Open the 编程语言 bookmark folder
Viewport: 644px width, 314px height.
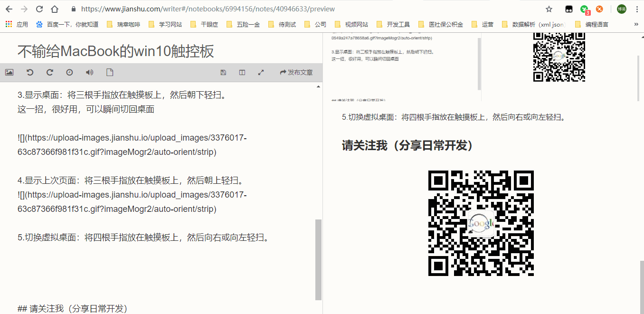click(x=592, y=24)
